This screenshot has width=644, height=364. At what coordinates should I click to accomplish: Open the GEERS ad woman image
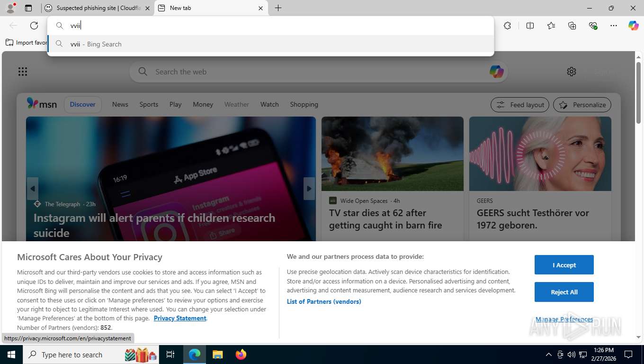(x=540, y=154)
